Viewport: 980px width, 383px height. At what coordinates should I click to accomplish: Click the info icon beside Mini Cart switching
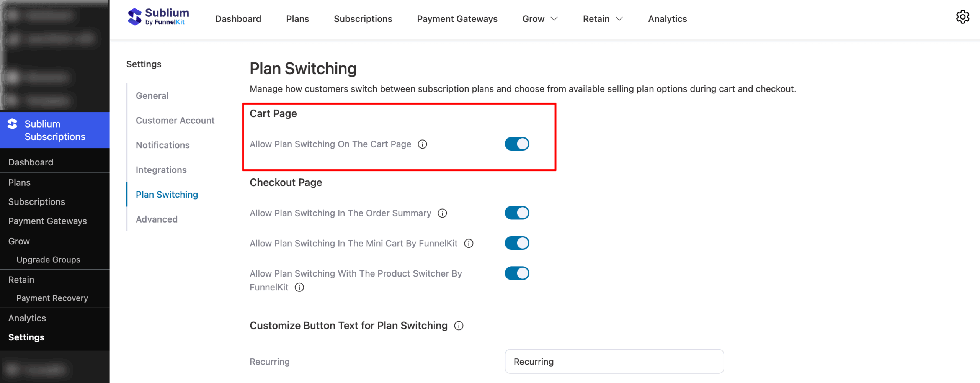[x=469, y=243]
